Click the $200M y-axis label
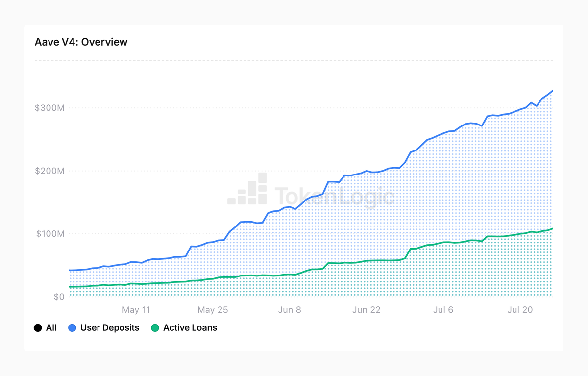 (x=49, y=171)
